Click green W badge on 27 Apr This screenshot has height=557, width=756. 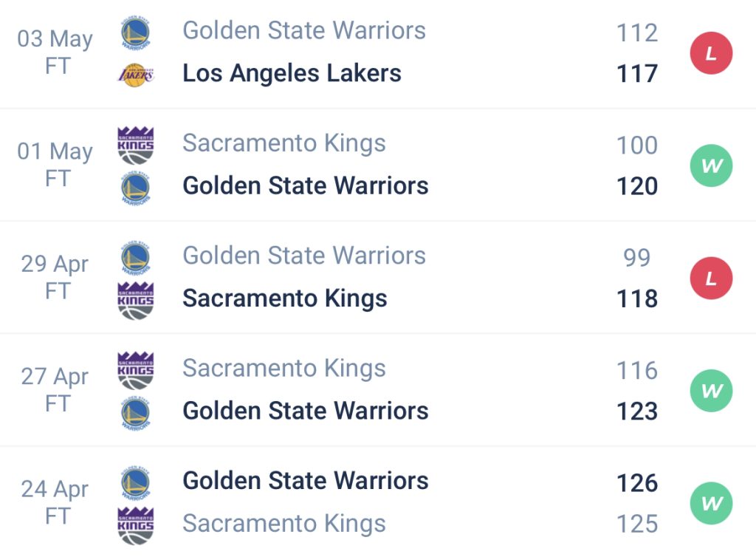tap(711, 392)
